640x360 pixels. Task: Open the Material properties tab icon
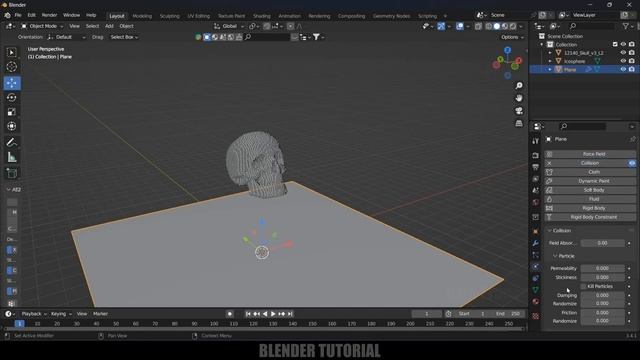536,302
